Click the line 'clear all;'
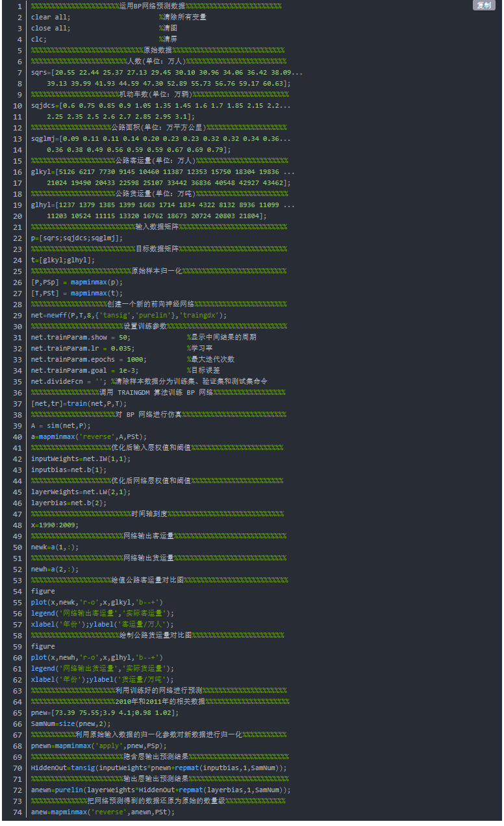 click(x=51, y=17)
